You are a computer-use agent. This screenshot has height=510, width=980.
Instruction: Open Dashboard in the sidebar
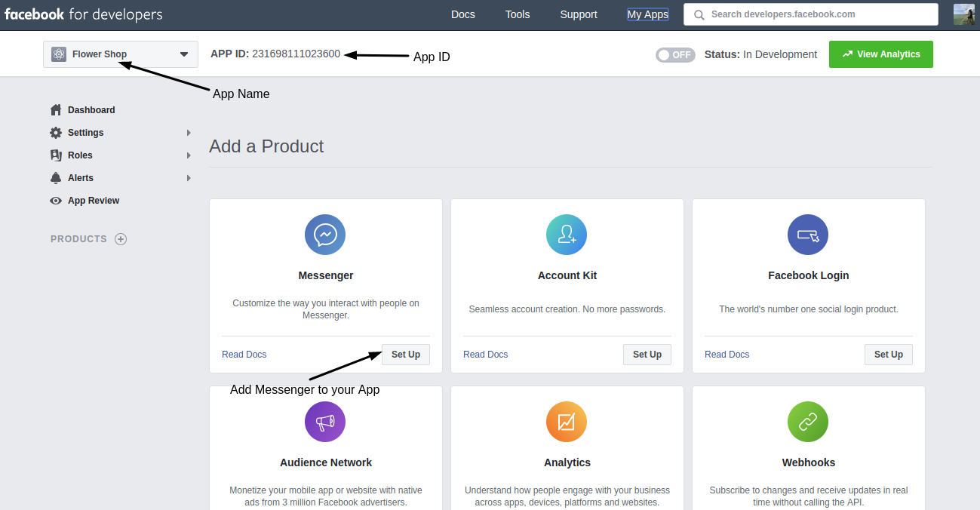pos(91,110)
